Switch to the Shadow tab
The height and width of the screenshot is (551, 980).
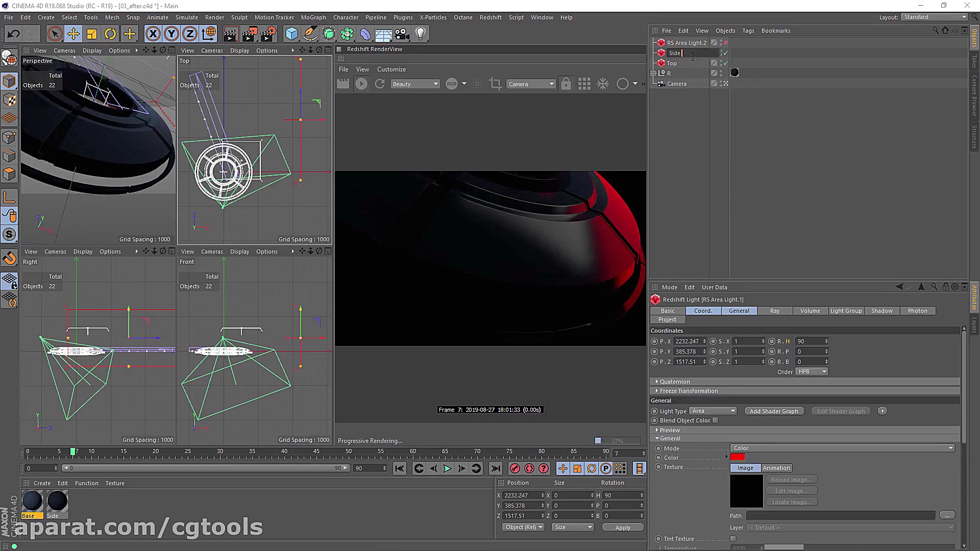pyautogui.click(x=881, y=311)
